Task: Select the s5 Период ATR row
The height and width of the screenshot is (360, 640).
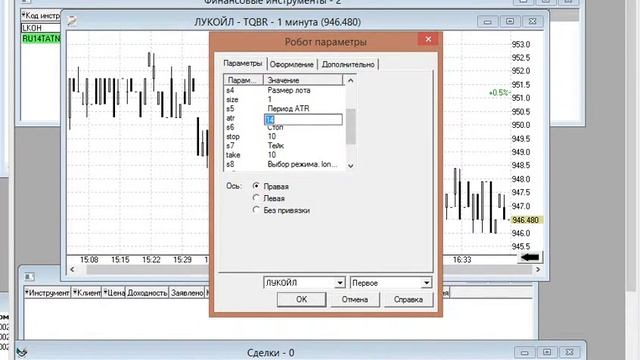Action: click(x=284, y=109)
